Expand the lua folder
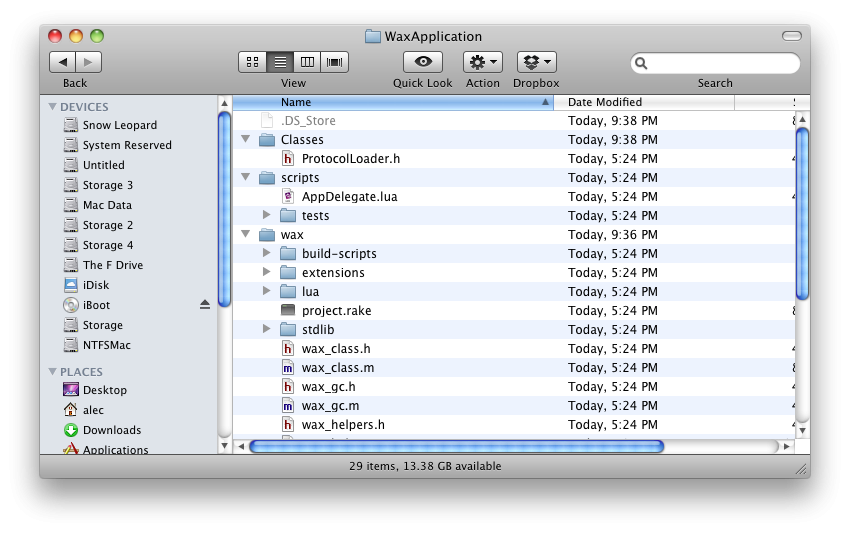 pyautogui.click(x=266, y=291)
